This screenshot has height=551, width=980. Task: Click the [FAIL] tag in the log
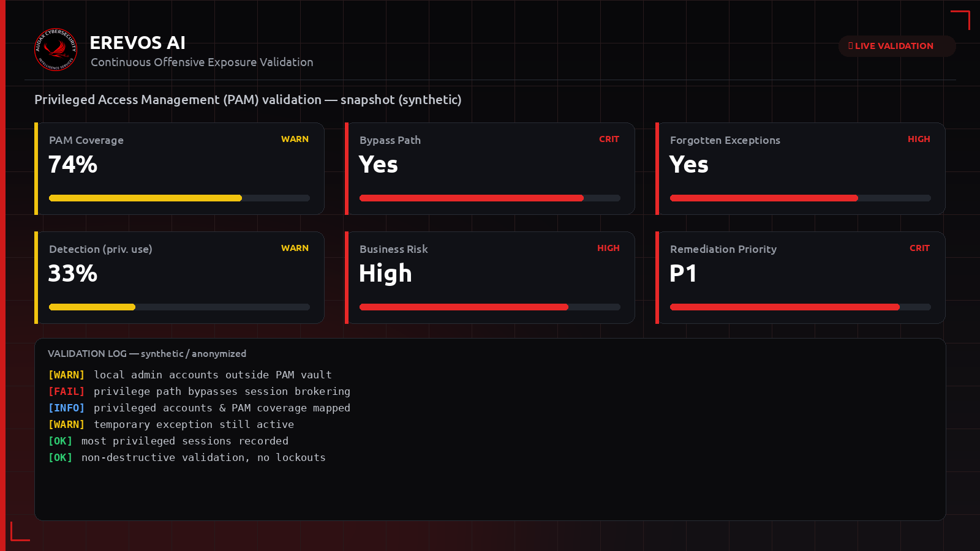click(x=66, y=391)
